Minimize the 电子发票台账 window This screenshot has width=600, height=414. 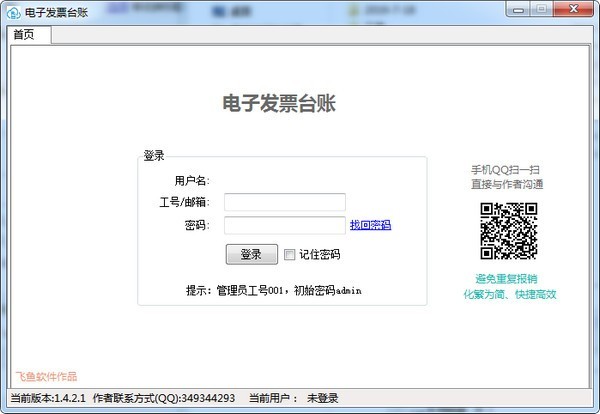click(516, 9)
